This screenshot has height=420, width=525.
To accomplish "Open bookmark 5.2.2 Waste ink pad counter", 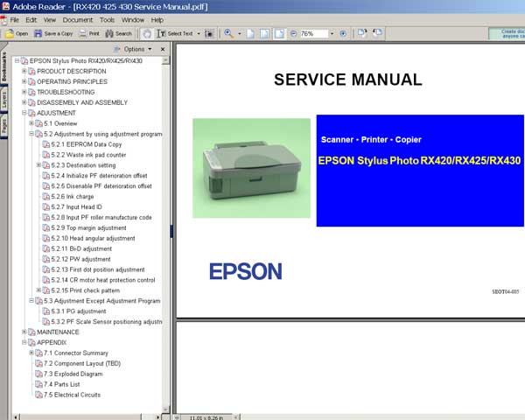I will pos(88,155).
